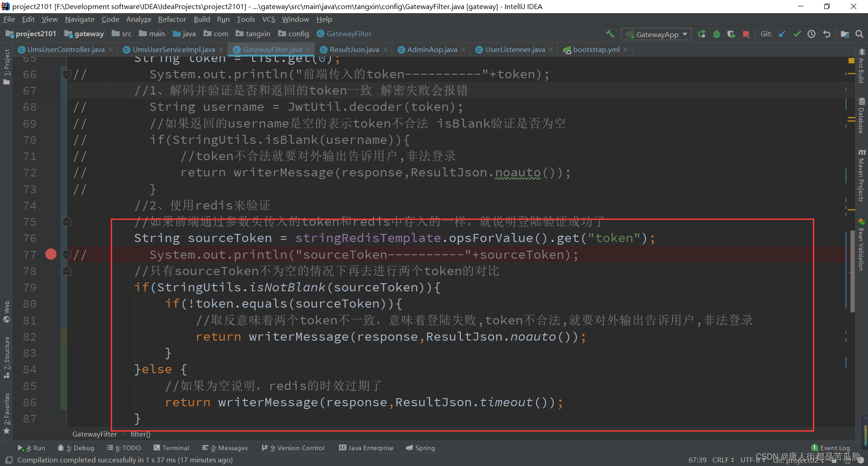Click the gateway breadcrumb in navigation bar

pyautogui.click(x=85, y=34)
